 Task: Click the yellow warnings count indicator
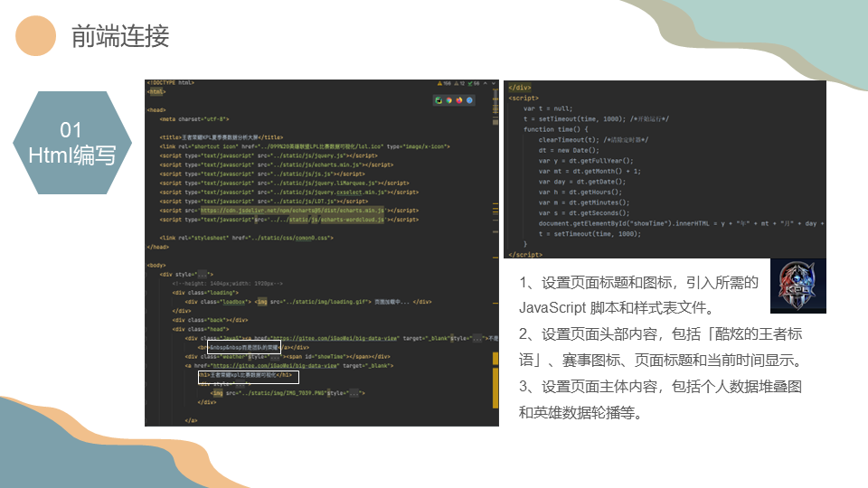[x=444, y=83]
